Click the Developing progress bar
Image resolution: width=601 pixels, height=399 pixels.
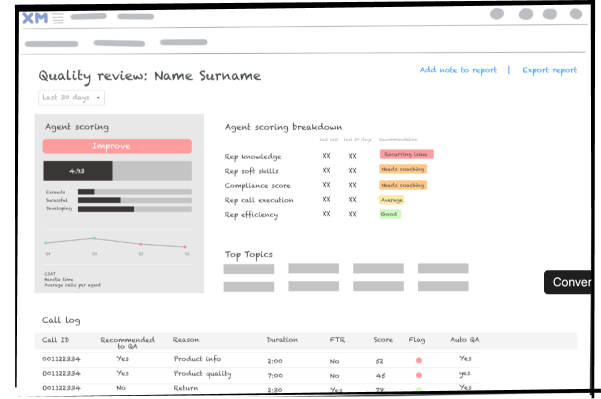coord(135,209)
